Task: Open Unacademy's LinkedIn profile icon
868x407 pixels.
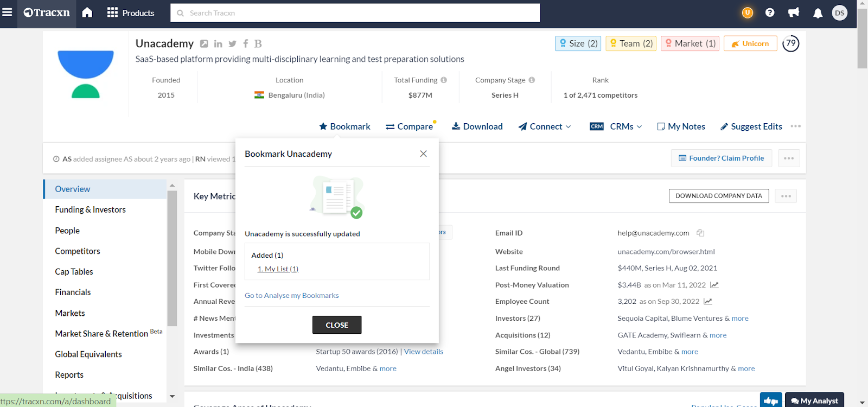Action: click(x=218, y=44)
